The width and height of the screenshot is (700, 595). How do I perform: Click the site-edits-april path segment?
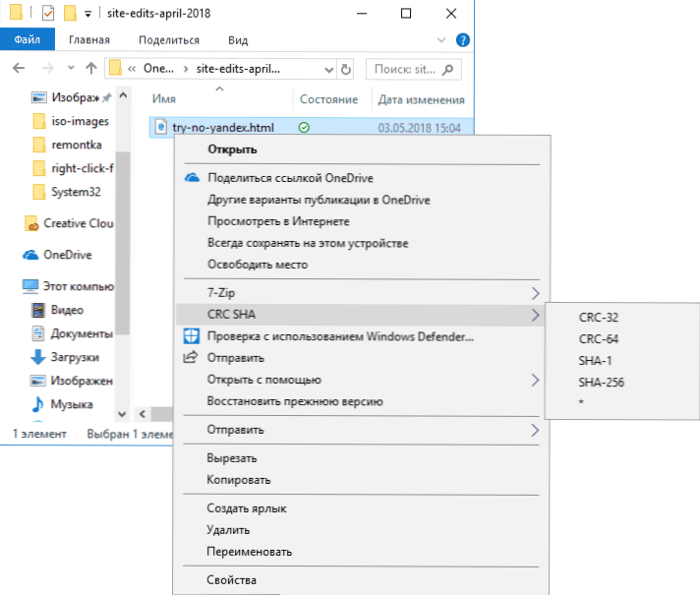click(238, 69)
